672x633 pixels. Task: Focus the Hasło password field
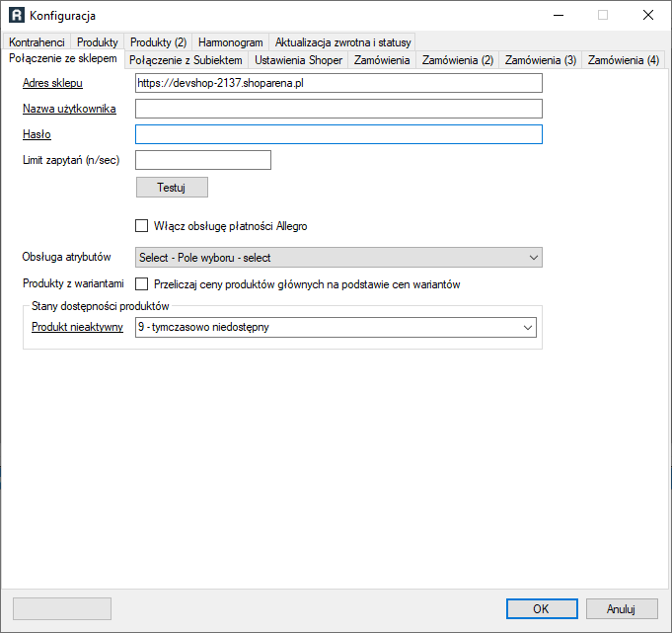[339, 134]
